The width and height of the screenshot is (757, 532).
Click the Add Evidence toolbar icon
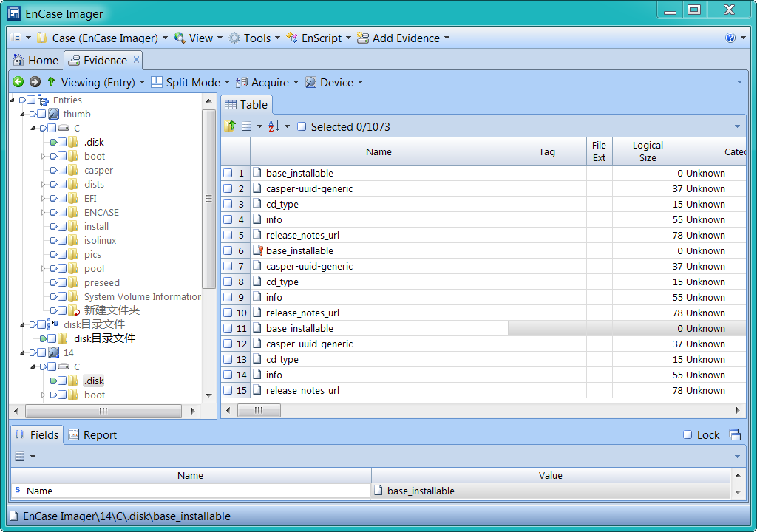363,38
